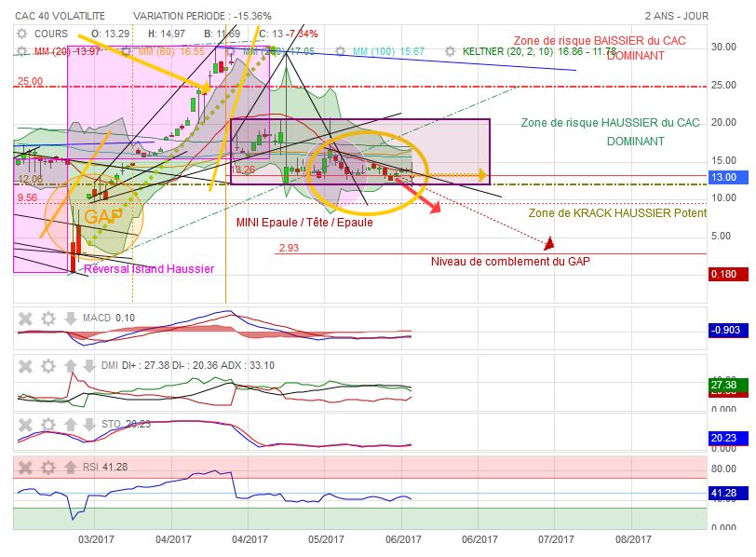Click the 'MM (100) 15.67' legend
The image size is (756, 557).
tap(388, 51)
